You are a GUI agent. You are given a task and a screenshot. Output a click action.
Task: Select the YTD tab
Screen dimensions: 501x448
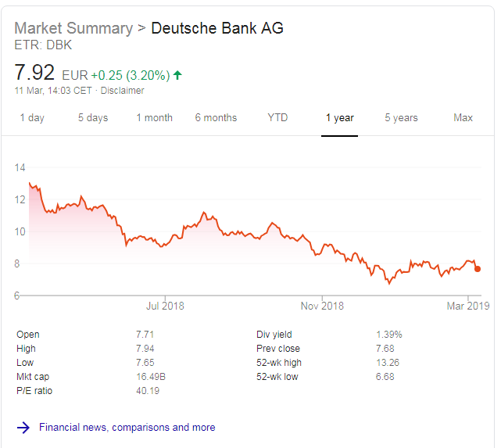[x=277, y=117]
